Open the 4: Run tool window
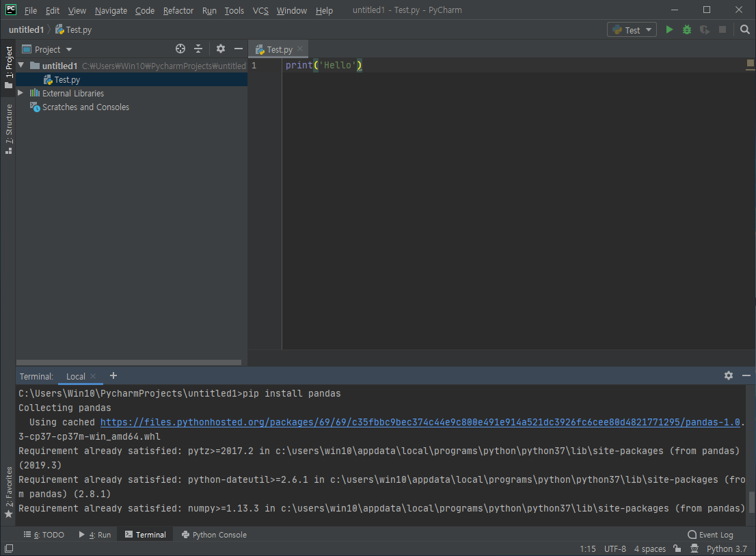The height and width of the screenshot is (556, 756). (x=94, y=534)
